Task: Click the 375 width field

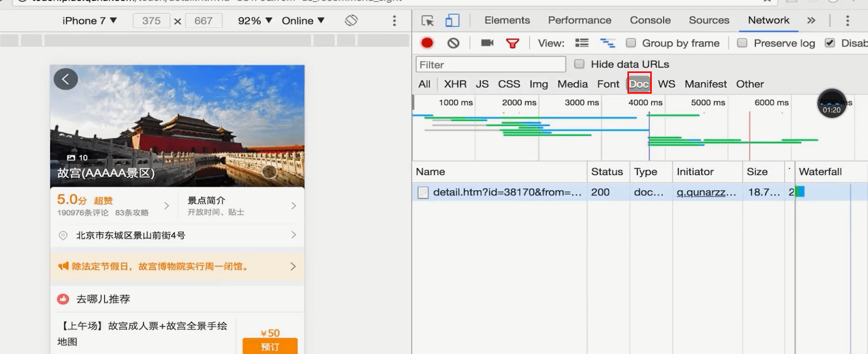Action: 151,21
